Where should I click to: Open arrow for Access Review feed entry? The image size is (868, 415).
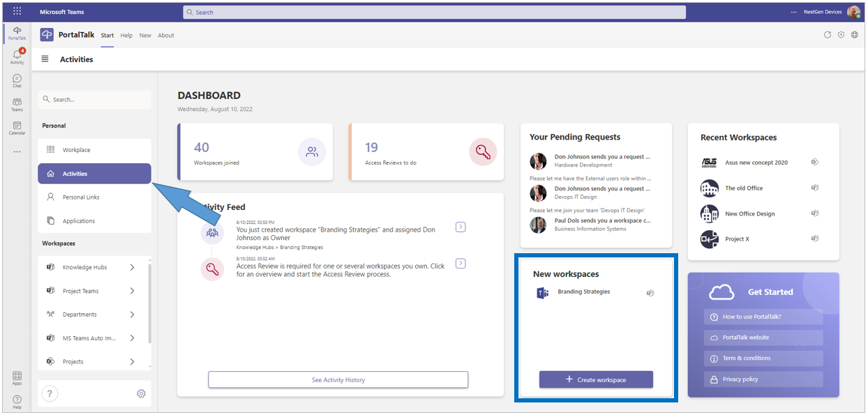[x=461, y=264]
